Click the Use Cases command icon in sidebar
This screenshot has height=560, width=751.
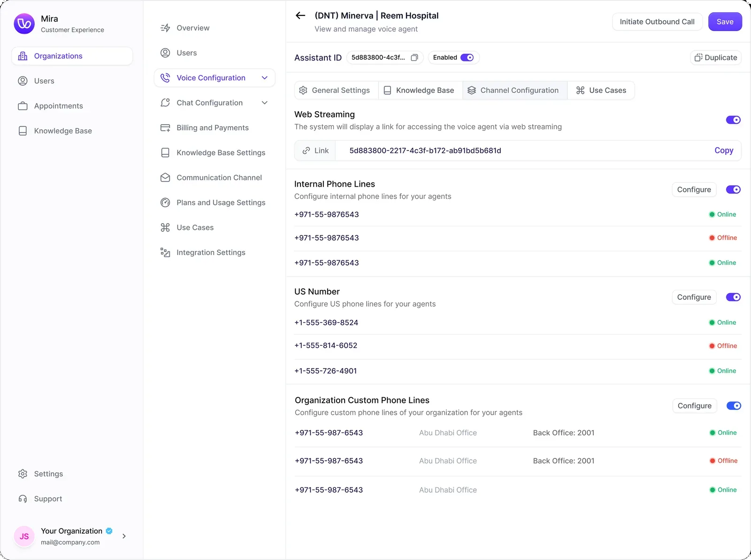165,227
